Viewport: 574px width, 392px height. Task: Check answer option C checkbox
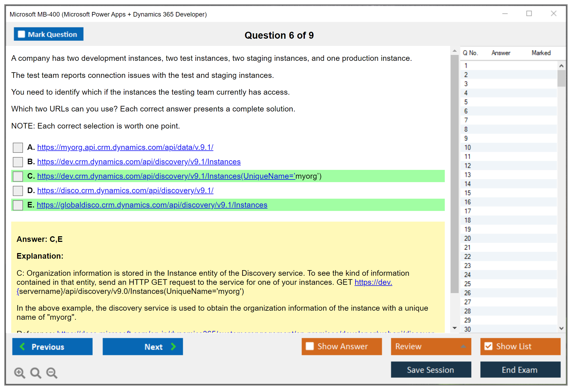(18, 176)
